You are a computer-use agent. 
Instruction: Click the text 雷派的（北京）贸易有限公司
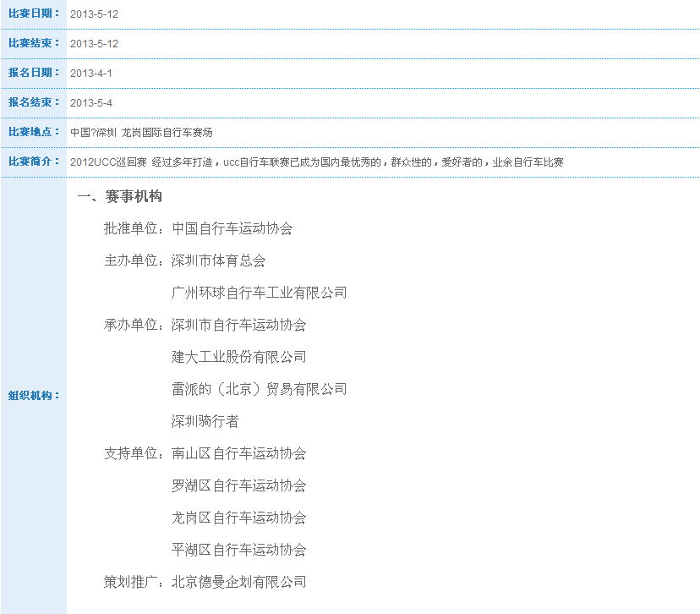259,389
